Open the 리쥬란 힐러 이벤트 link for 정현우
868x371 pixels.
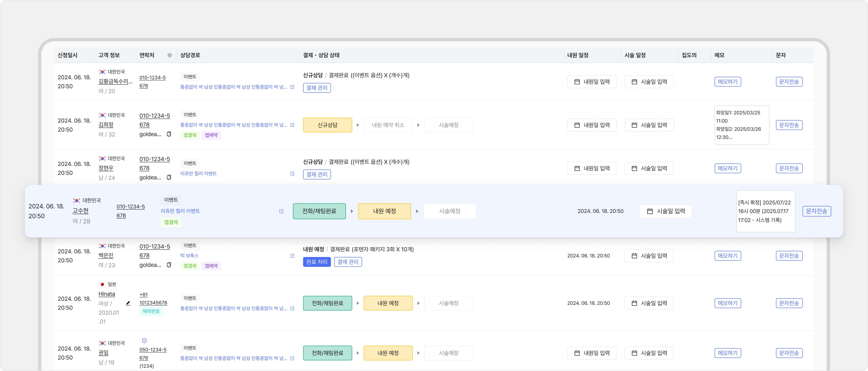point(198,174)
